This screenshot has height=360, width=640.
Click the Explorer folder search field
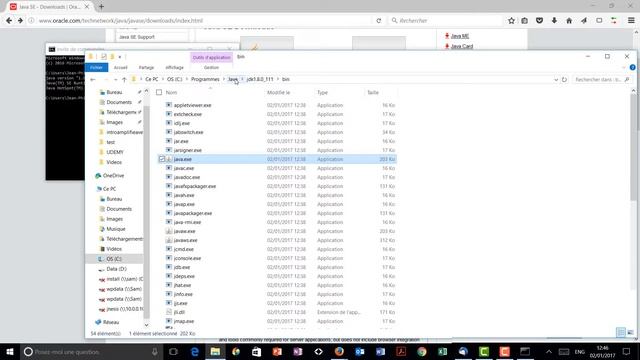click(601, 80)
